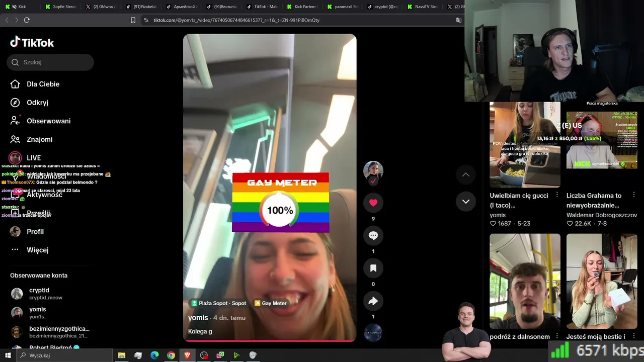Click the taskbar Wyszukaj search box

[x=64, y=355]
